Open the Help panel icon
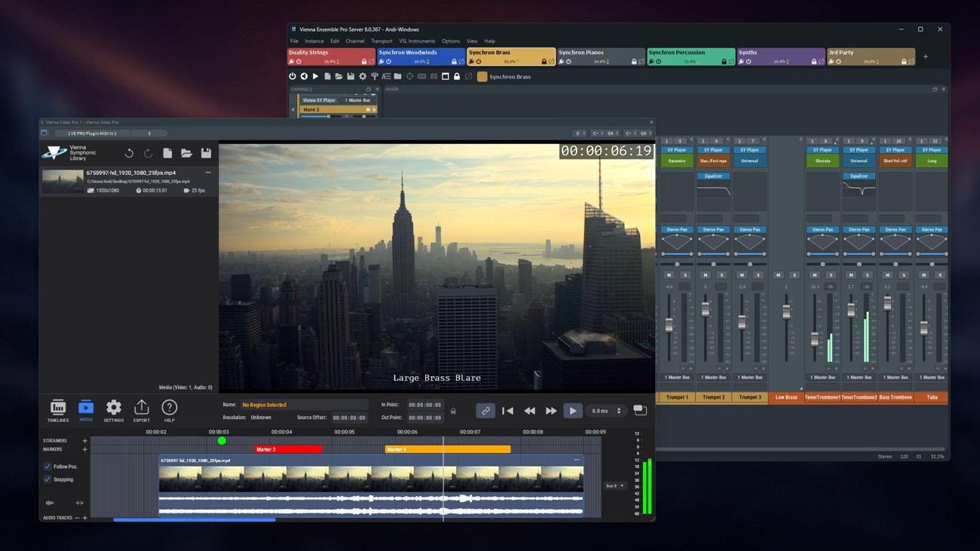Screen dimensions: 980x551 pyautogui.click(x=168, y=407)
